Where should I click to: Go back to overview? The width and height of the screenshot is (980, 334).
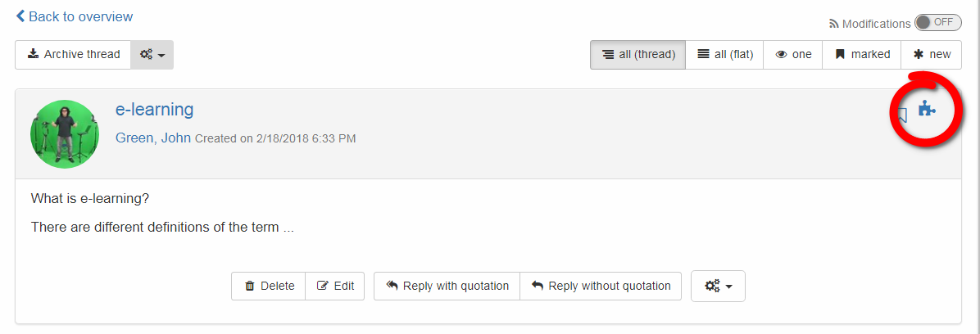75,17
